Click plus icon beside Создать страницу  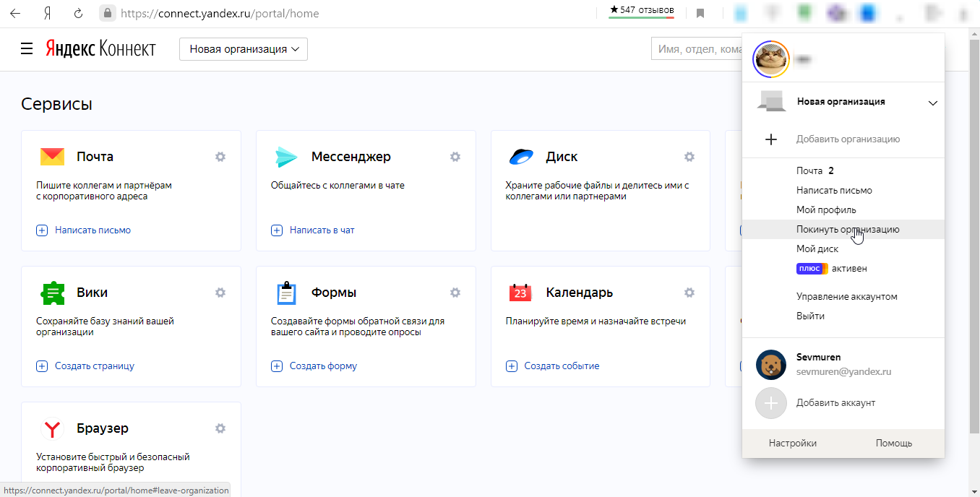[x=42, y=366]
